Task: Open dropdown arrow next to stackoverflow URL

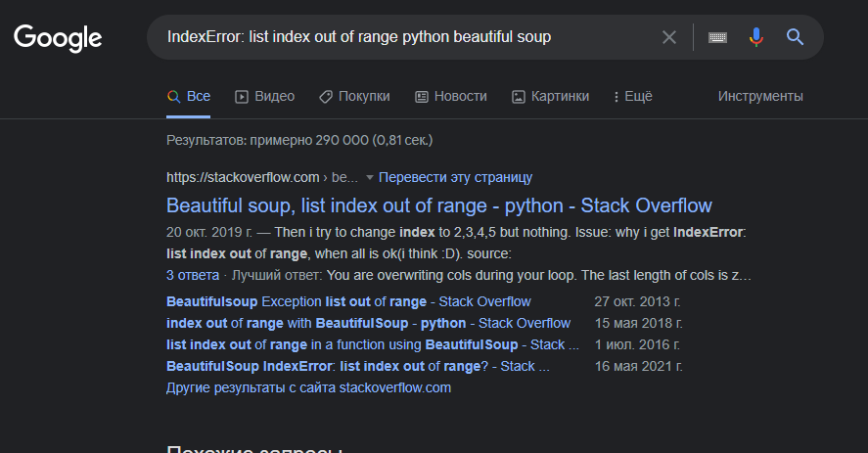Action: click(x=370, y=177)
